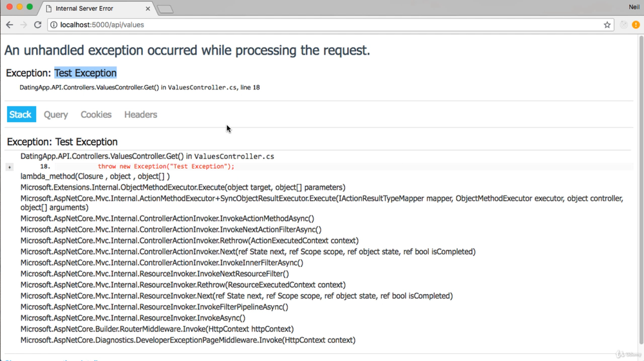Click the orange warning icon in toolbar
Screen dimensions: 644x361
tap(636, 25)
